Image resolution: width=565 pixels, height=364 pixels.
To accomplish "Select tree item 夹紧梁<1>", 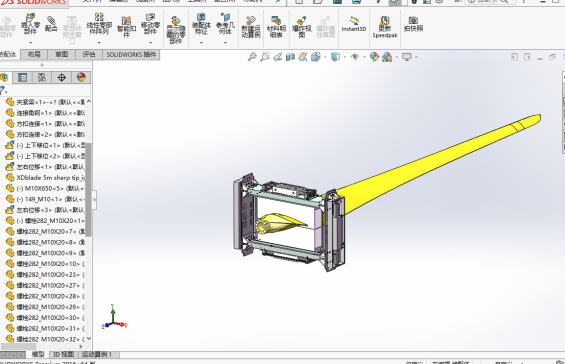I will coord(45,102).
